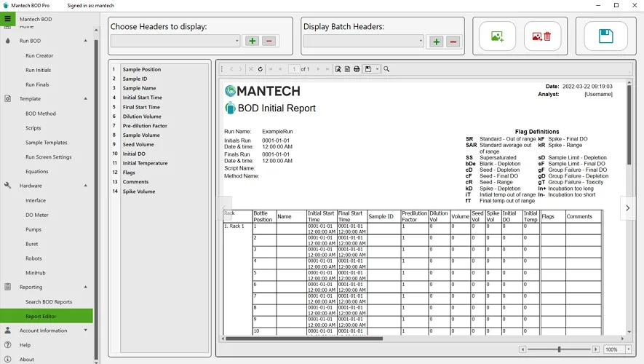Click the report zoom slider handle
644x364 pixels.
pyautogui.click(x=559, y=349)
